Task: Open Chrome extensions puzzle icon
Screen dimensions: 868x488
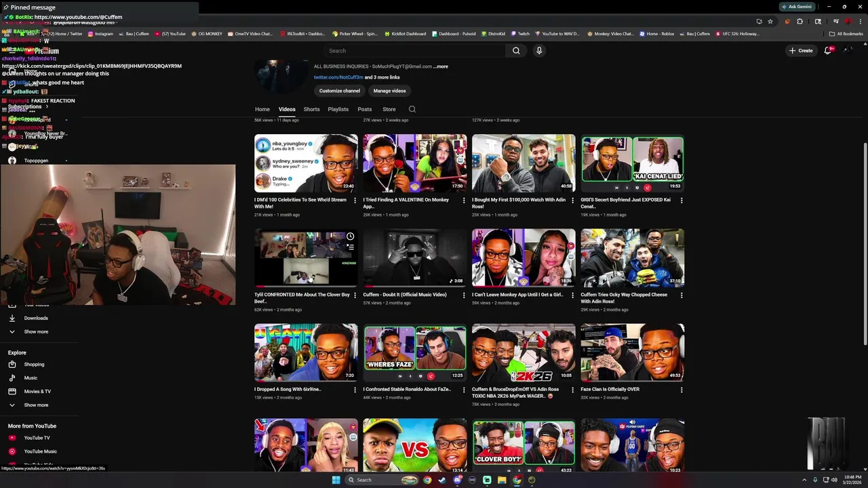Action: (x=800, y=21)
